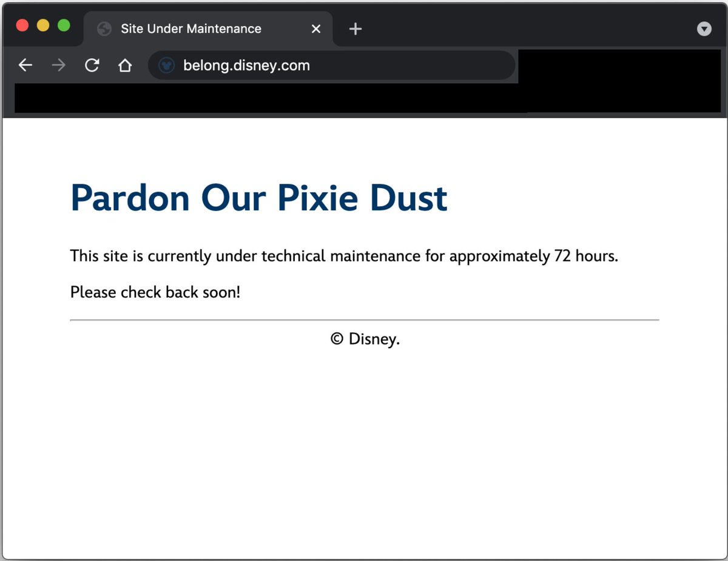
Task: Click the globe favicon on the tab
Action: [x=104, y=29]
